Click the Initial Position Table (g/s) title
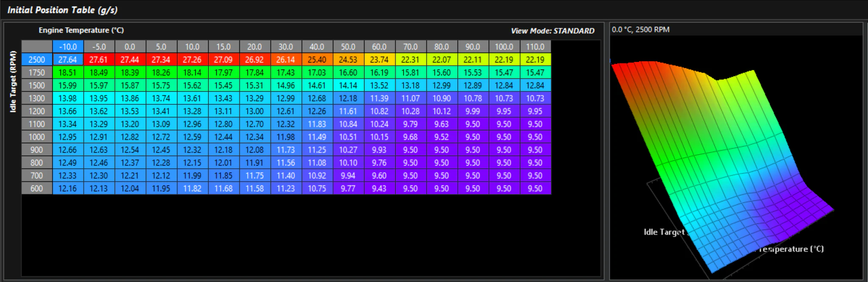This screenshot has width=868, height=282. point(62,10)
